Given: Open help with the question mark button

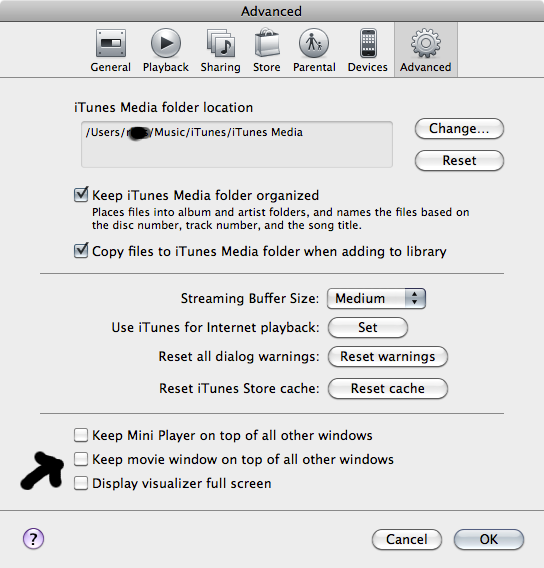Looking at the screenshot, I should (33, 539).
